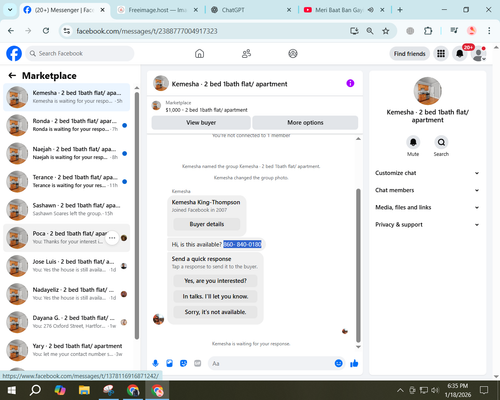
Task: Click the Find friends button
Action: [409, 54]
